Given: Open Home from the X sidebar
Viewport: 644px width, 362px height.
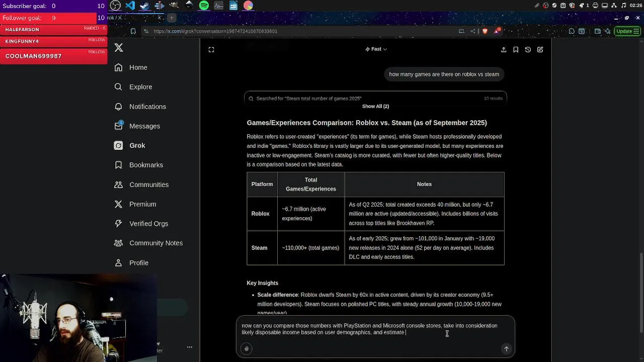Looking at the screenshot, I should [131, 67].
